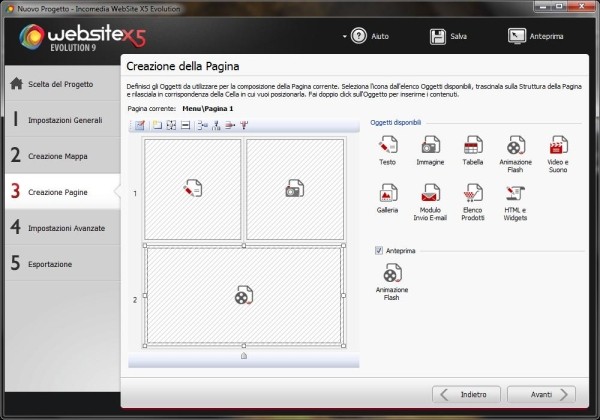Pick the Tabella object icon
Image resolution: width=600 pixels, height=420 pixels.
(x=473, y=145)
